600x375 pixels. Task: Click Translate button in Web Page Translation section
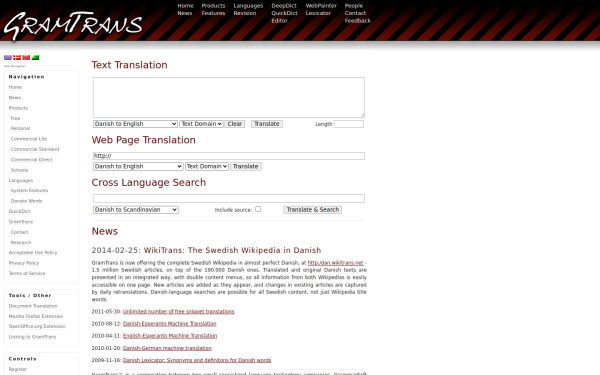point(246,166)
